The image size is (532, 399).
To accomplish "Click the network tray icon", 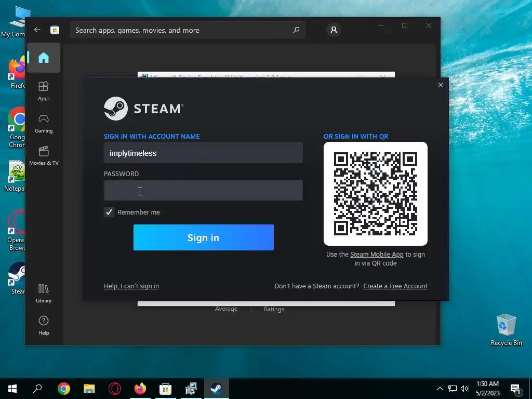I will tap(453, 389).
